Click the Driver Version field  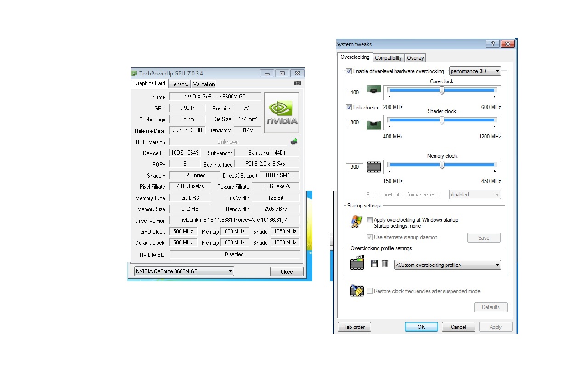tap(234, 220)
